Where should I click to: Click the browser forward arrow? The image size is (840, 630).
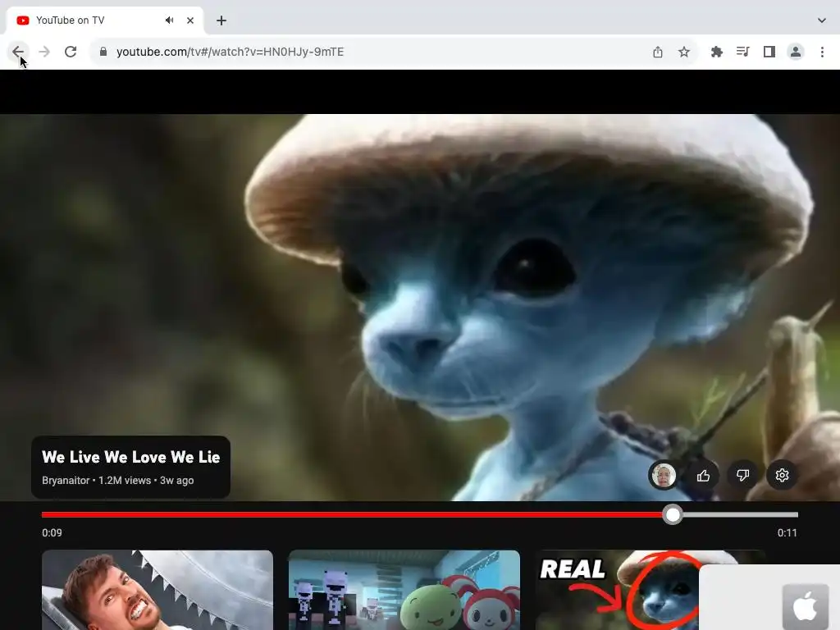44,52
